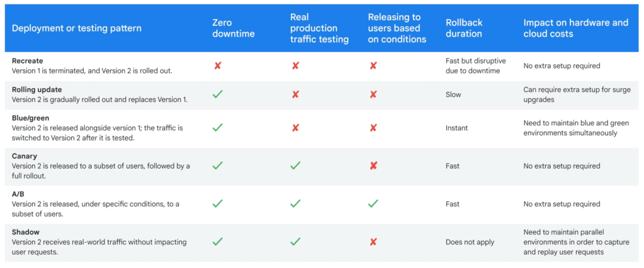644x268 pixels.
Task: Click Canary releasing-on-conditions red X
Action: coord(373,166)
